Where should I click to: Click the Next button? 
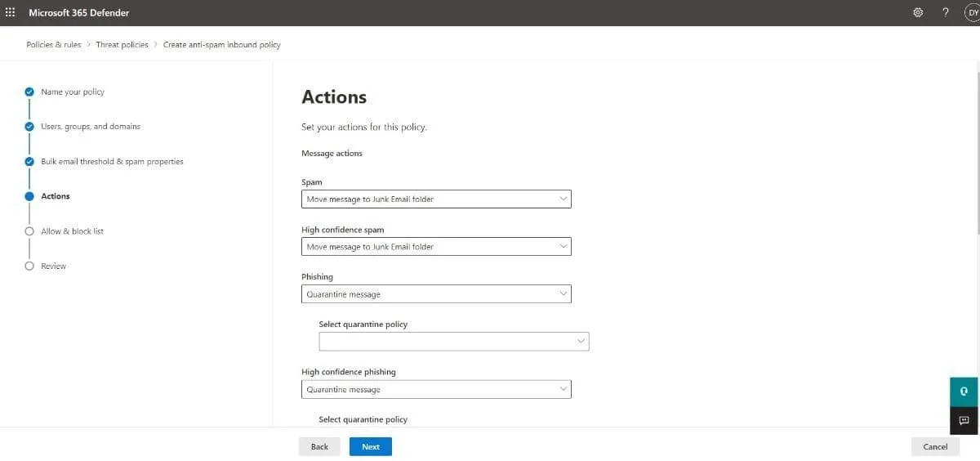pyautogui.click(x=370, y=446)
